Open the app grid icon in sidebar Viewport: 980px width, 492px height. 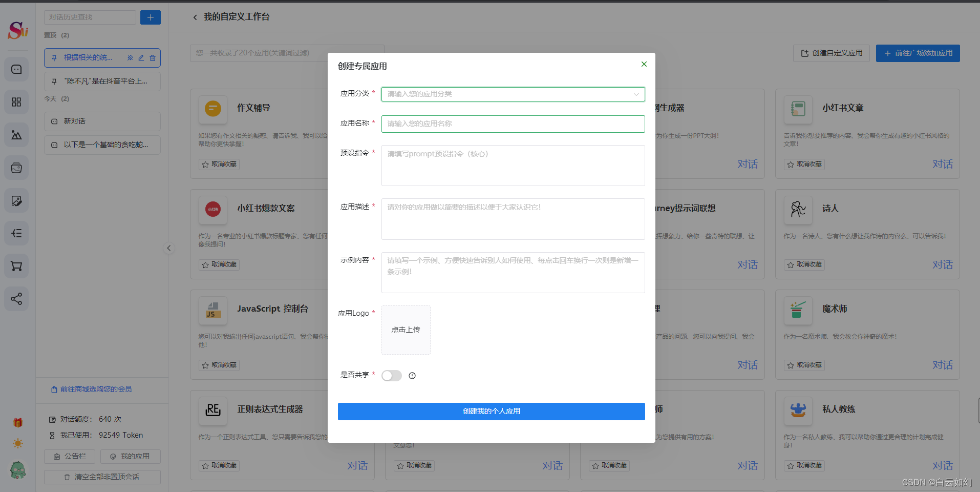coord(16,102)
